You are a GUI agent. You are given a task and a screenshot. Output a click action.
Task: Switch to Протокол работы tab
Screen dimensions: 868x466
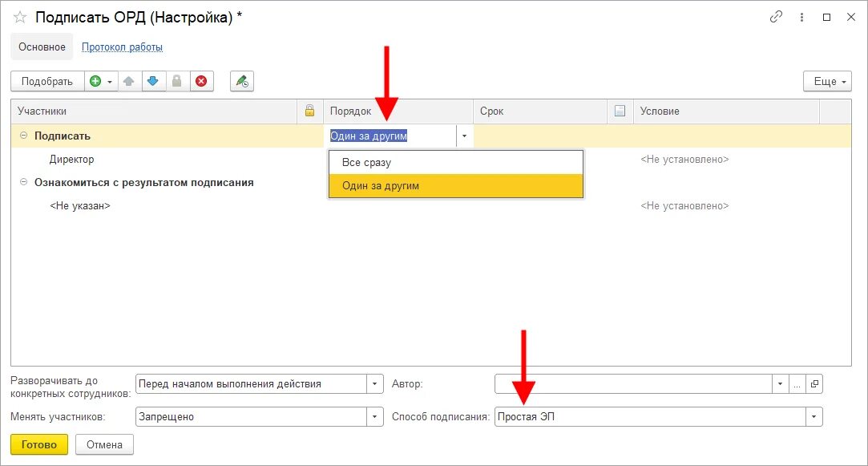[123, 47]
